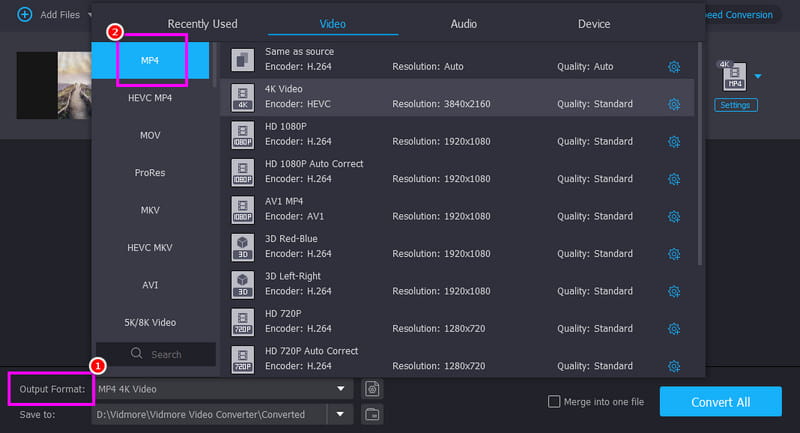Open settings gear for AV1 MP4 preset
Viewport: 800px width, 433px height.
coord(673,217)
